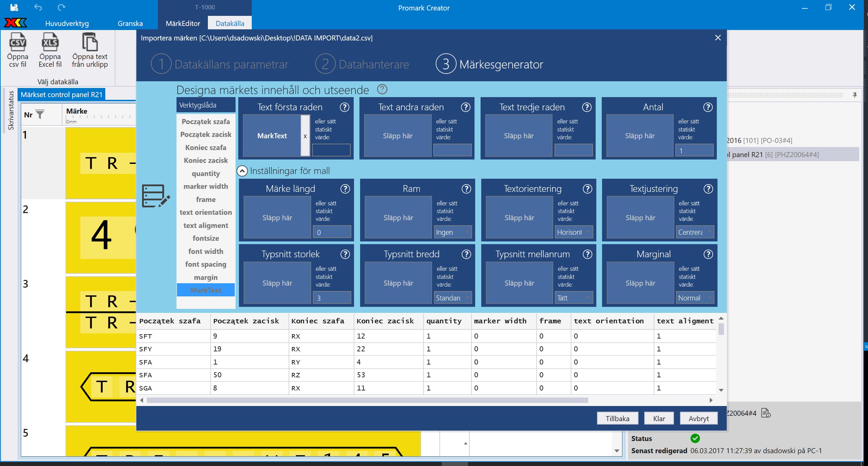Open Typsnitt mellanrum dropdown showing Tätt
868x466 pixels.
574,298
